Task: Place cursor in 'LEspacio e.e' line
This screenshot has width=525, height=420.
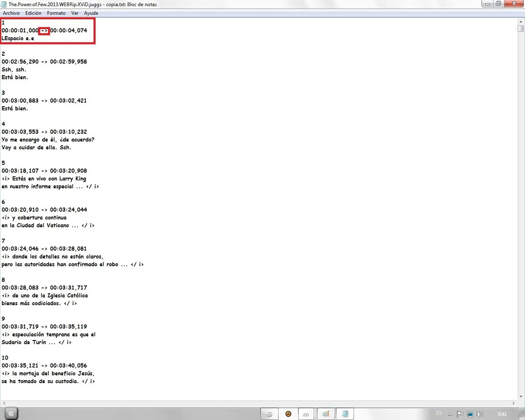Action: pos(18,39)
